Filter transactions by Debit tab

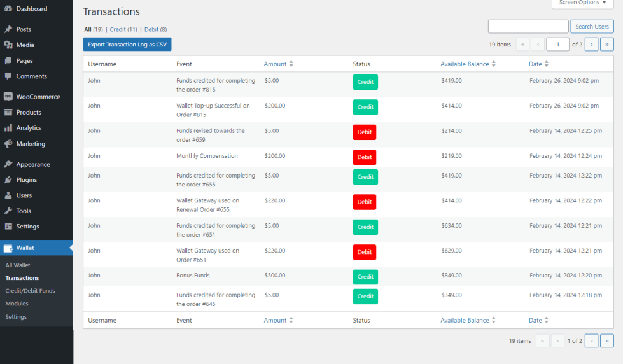click(x=151, y=29)
